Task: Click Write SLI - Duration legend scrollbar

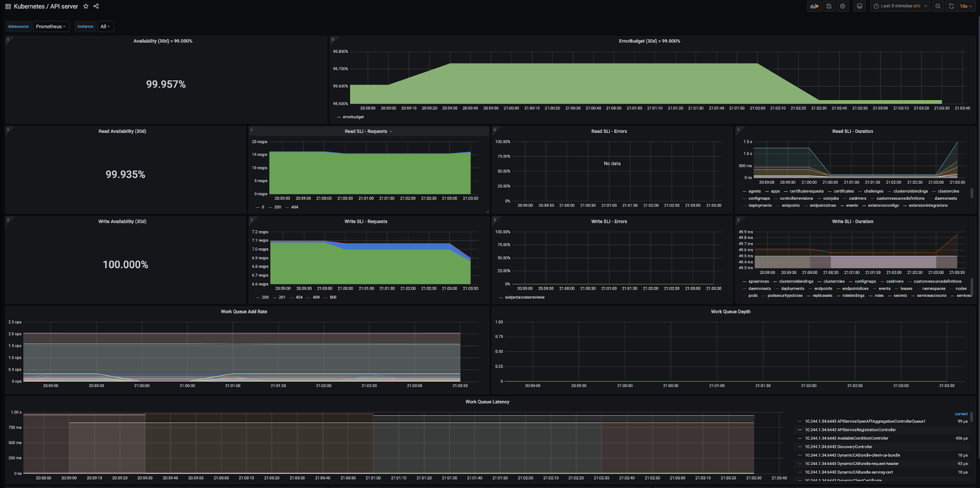Action: point(972,287)
